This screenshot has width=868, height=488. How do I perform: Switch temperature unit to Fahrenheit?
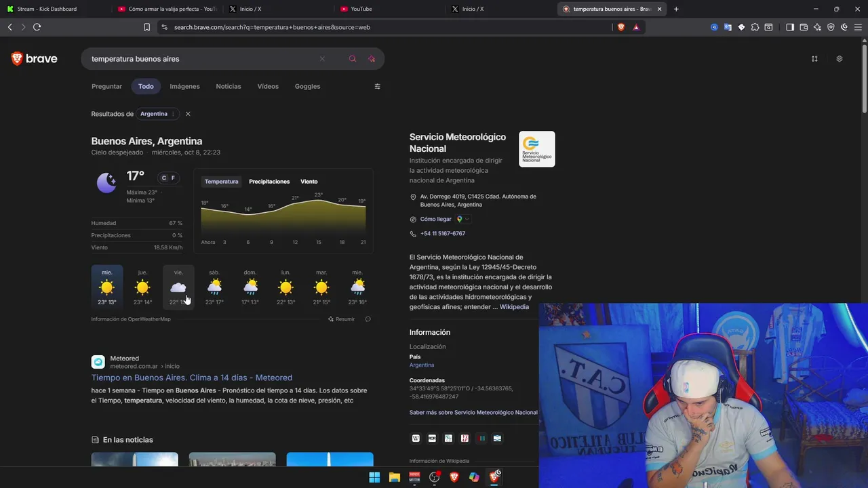[173, 178]
